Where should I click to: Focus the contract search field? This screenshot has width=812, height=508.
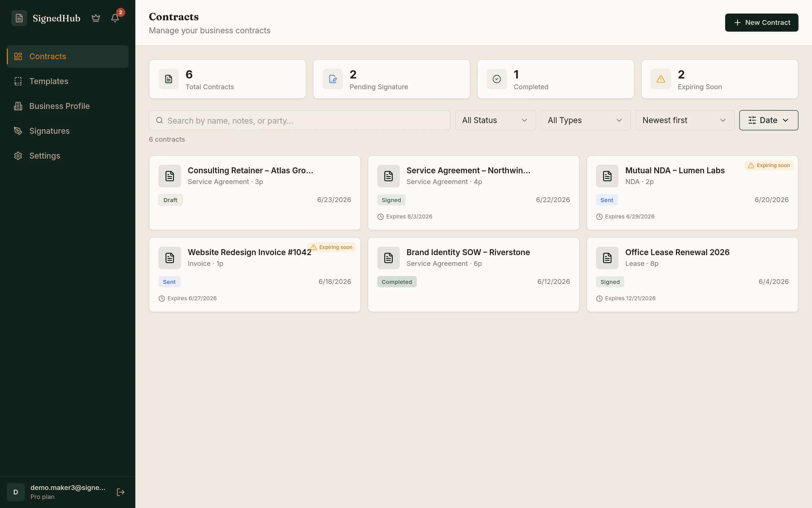click(x=300, y=120)
